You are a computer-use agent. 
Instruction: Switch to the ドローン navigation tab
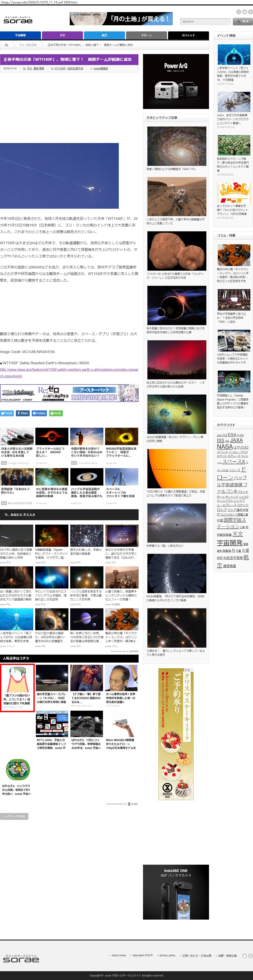146,35
